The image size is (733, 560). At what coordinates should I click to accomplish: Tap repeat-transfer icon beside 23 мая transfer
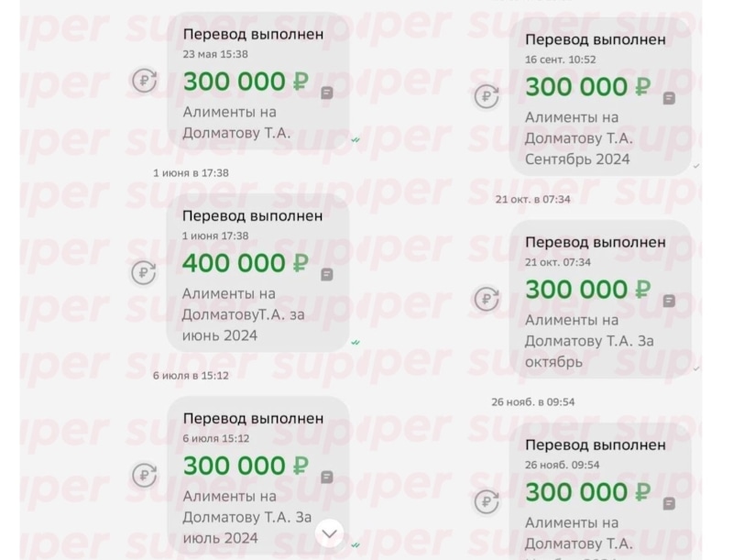tap(144, 81)
